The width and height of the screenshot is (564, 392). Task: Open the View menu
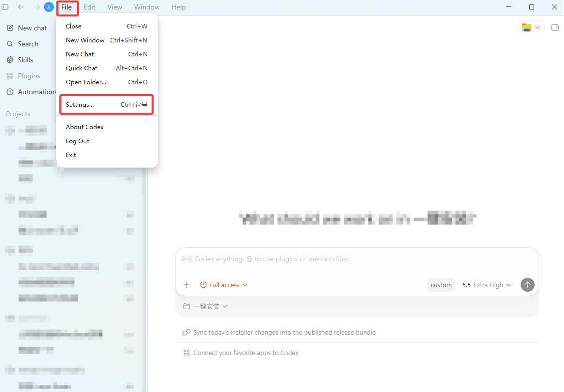click(115, 7)
